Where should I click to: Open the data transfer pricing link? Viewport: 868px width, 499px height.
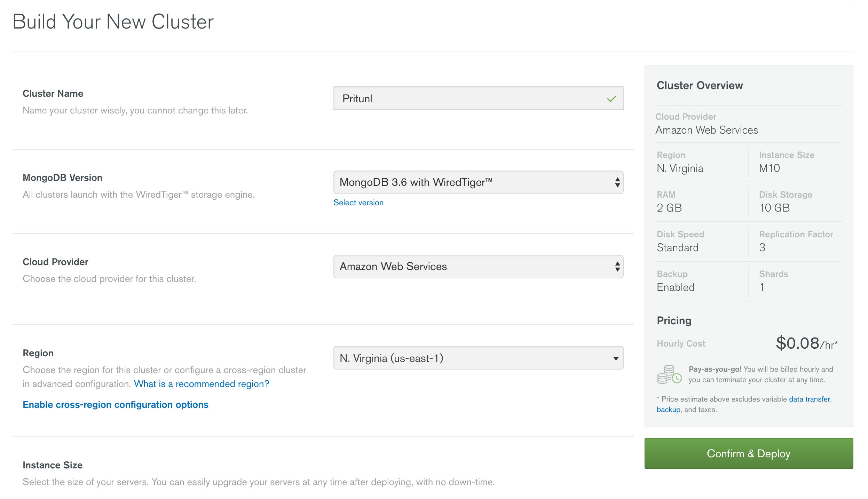pos(809,399)
